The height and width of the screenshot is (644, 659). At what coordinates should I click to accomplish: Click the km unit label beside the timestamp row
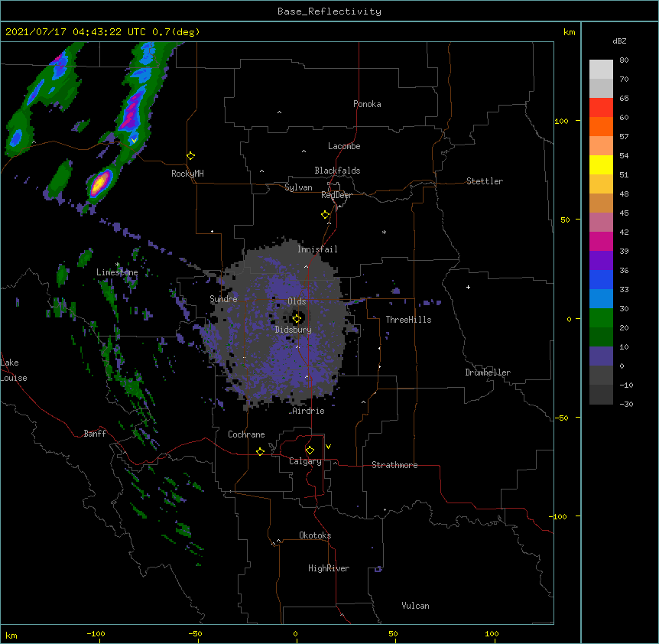(570, 32)
